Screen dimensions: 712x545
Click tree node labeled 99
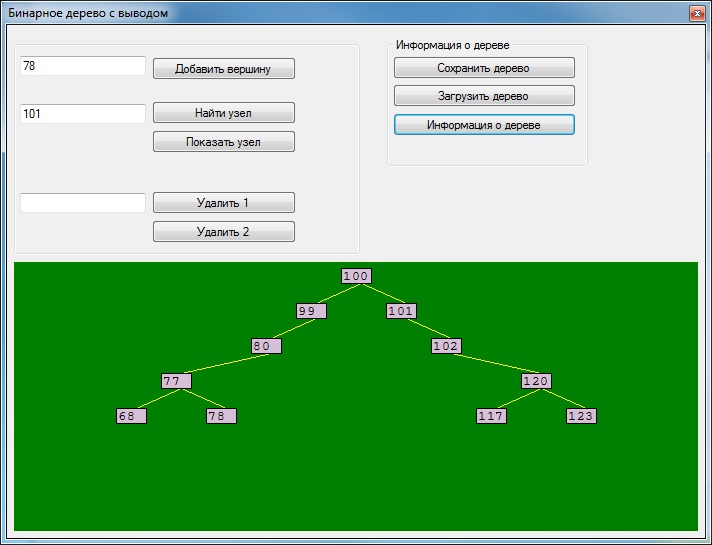[x=311, y=311]
